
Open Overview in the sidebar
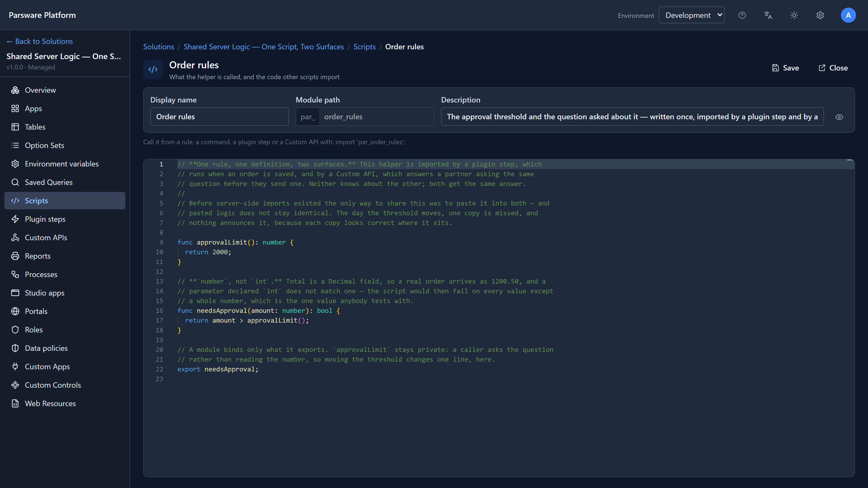(65, 90)
